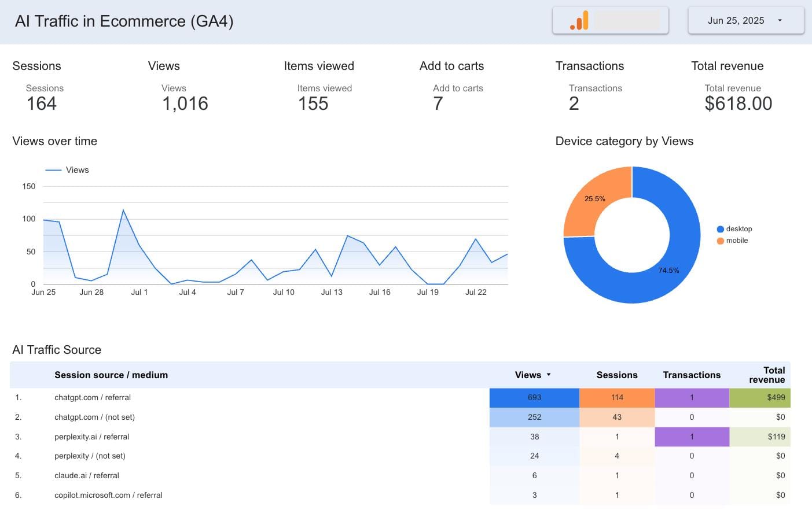Select the chatgpt.com / (not set) row
This screenshot has width=812, height=510.
400,417
